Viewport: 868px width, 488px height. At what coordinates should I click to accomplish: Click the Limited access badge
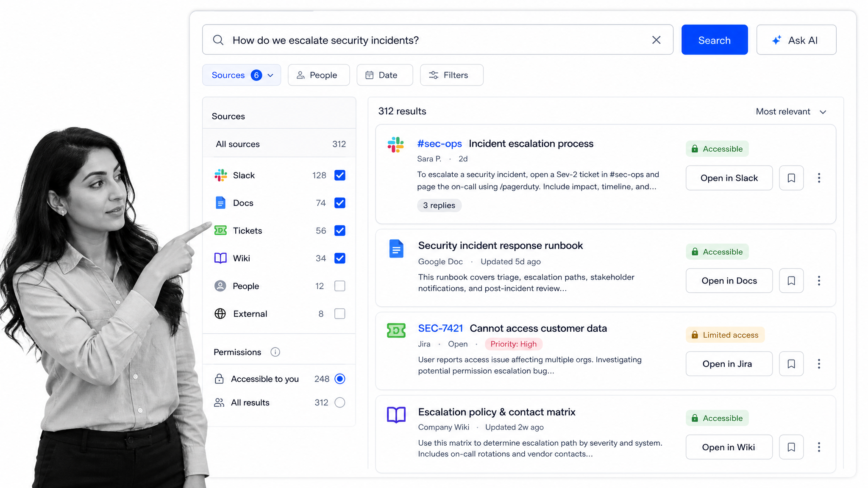click(x=725, y=335)
